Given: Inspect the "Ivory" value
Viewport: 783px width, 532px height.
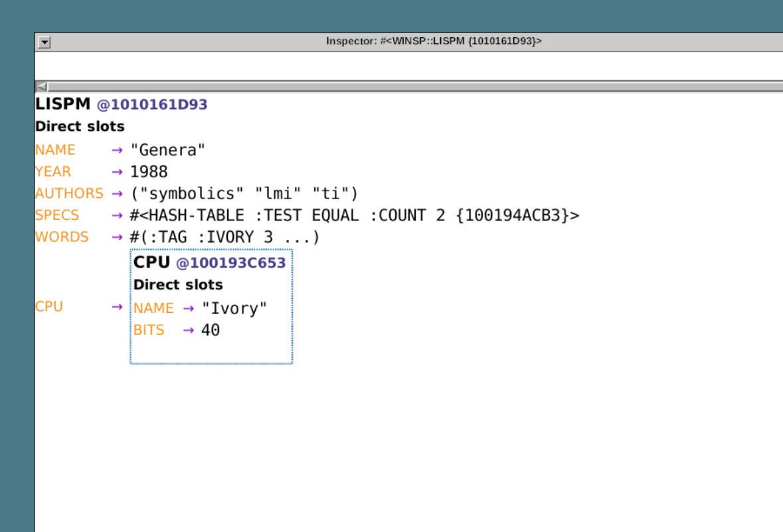Looking at the screenshot, I should tap(234, 308).
